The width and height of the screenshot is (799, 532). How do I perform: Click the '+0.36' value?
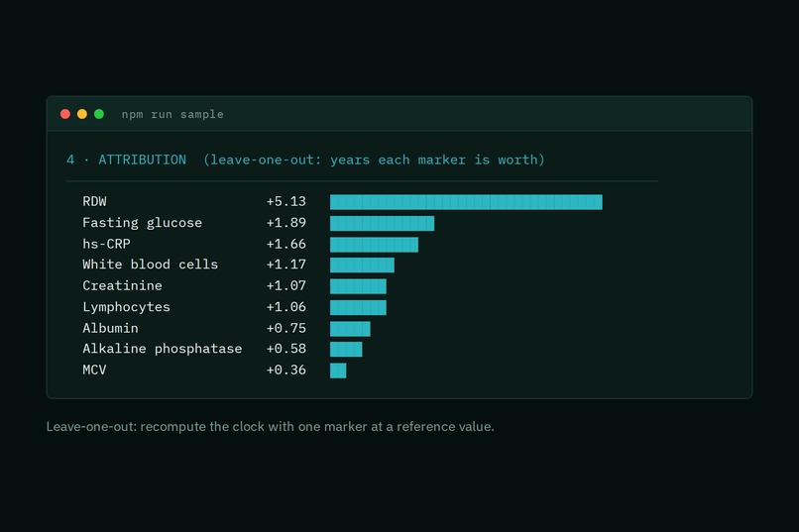tap(285, 371)
